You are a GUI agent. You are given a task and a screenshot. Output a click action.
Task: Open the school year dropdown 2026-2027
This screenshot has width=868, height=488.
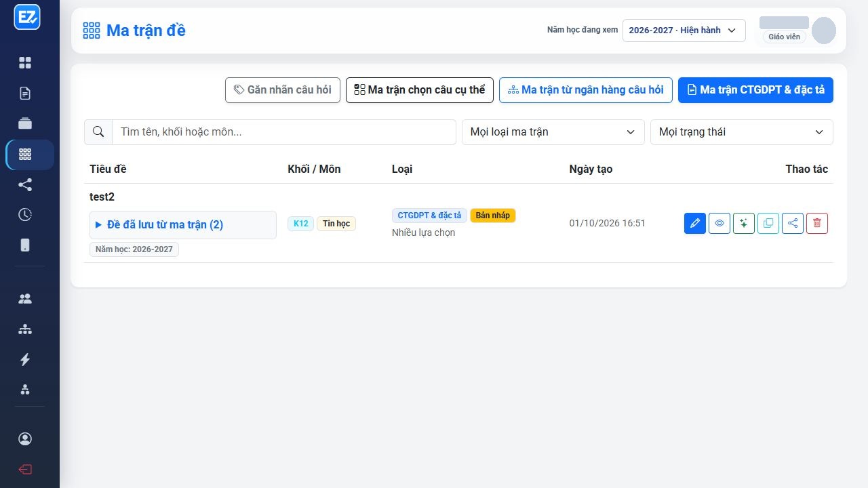point(684,30)
